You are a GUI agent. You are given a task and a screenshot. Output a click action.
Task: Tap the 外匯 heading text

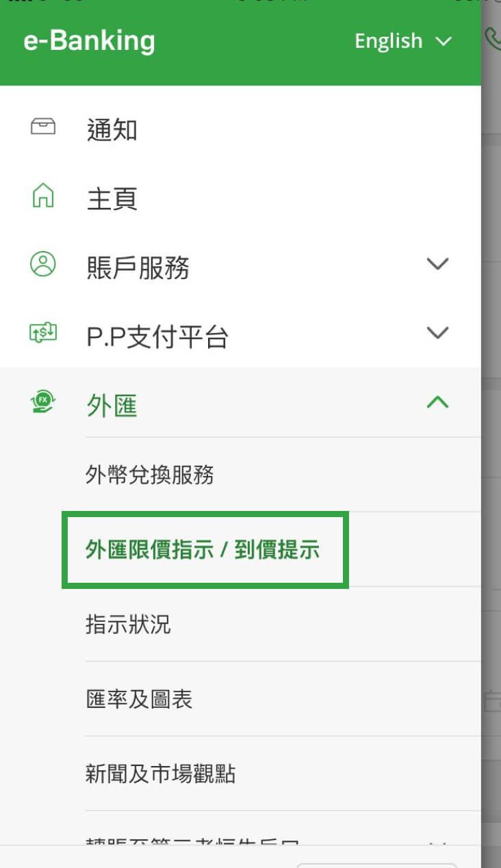(x=112, y=406)
